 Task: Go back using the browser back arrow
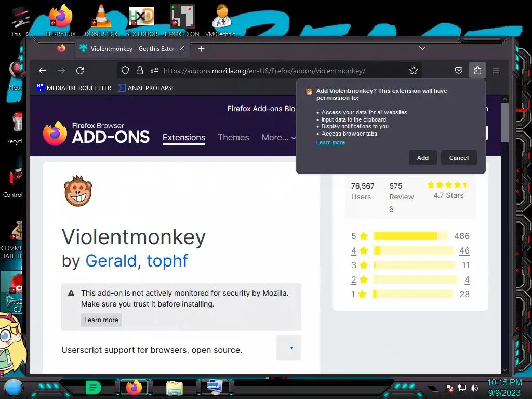click(43, 71)
